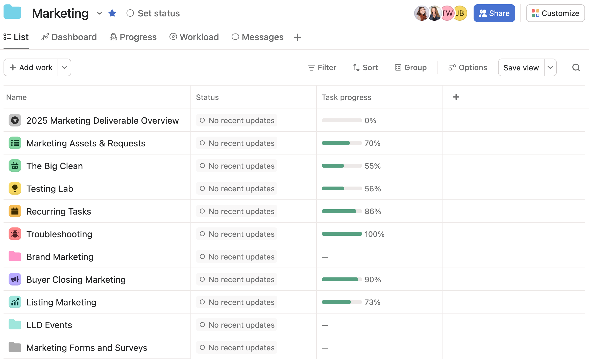Click the plus to add a new column
Image resolution: width=589 pixels, height=364 pixels.
456,97
